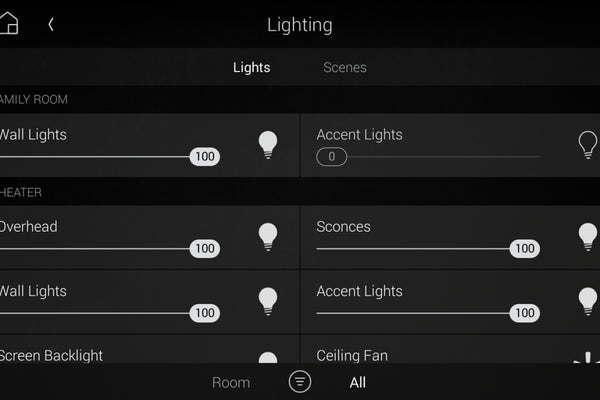The image size is (600, 400).
Task: Toggle Family Room Wall Lights bulb
Action: pyautogui.click(x=268, y=145)
